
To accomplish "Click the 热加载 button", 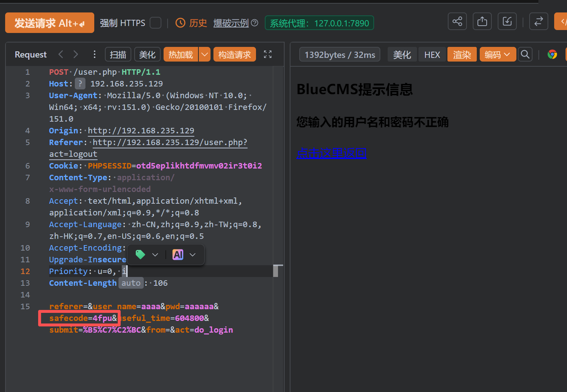I will pos(181,55).
